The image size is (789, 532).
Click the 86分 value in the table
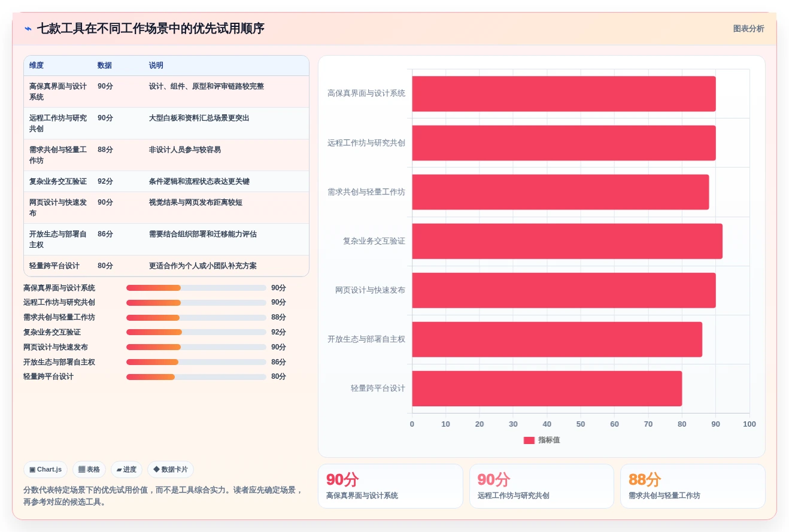105,234
